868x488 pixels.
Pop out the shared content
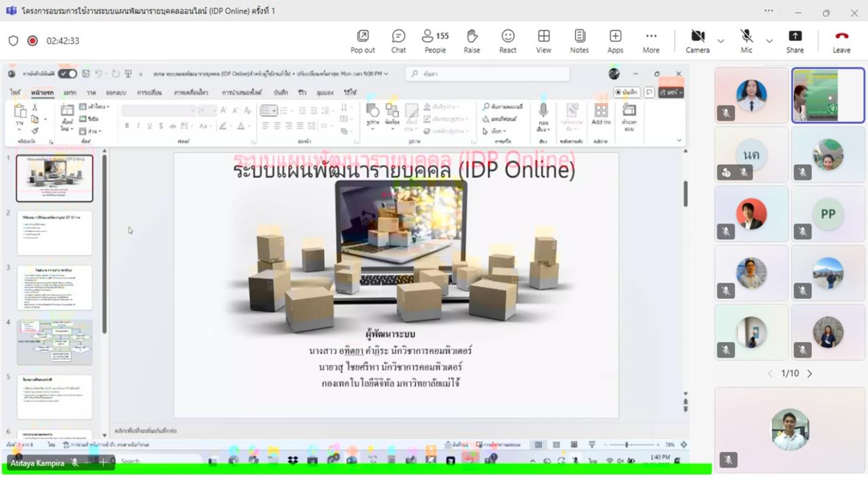(363, 41)
